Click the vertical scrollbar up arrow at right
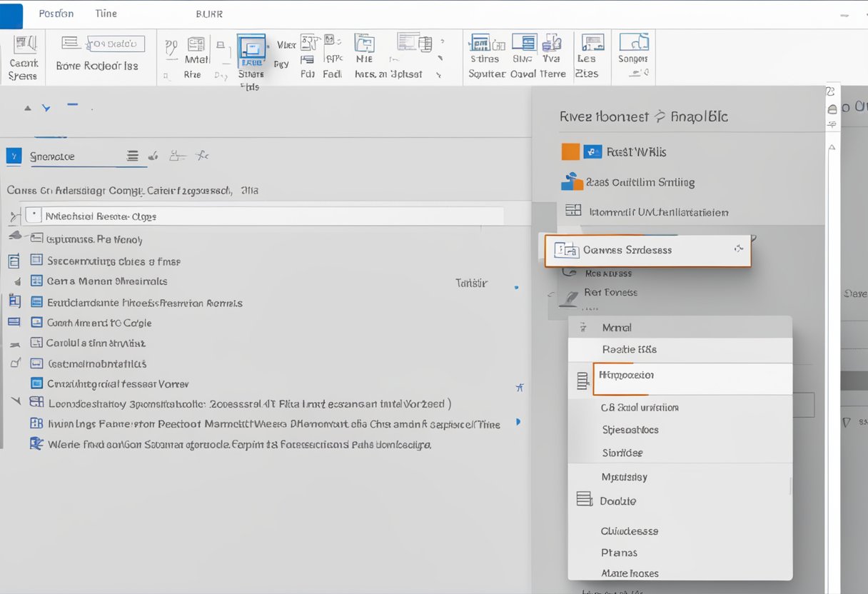 (832, 148)
